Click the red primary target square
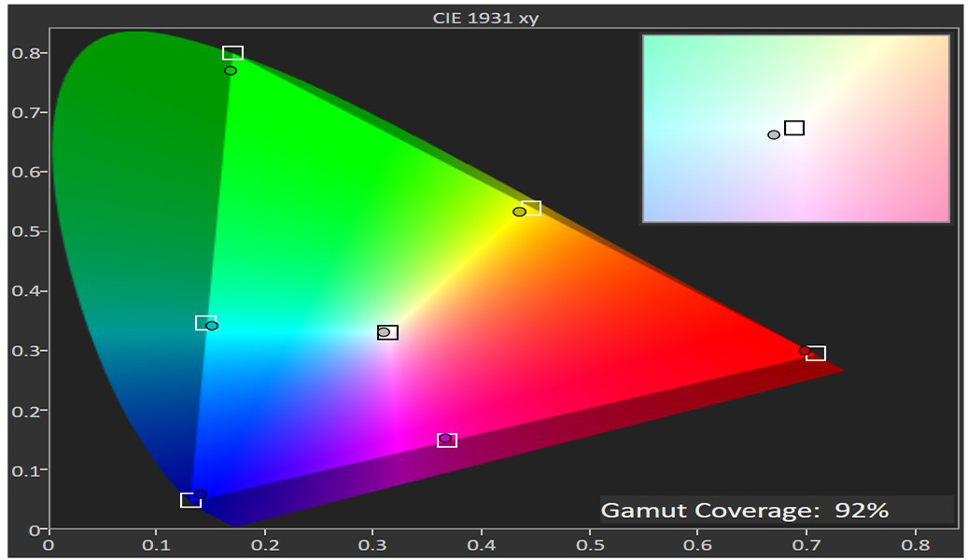The width and height of the screenshot is (968, 560). click(x=816, y=353)
